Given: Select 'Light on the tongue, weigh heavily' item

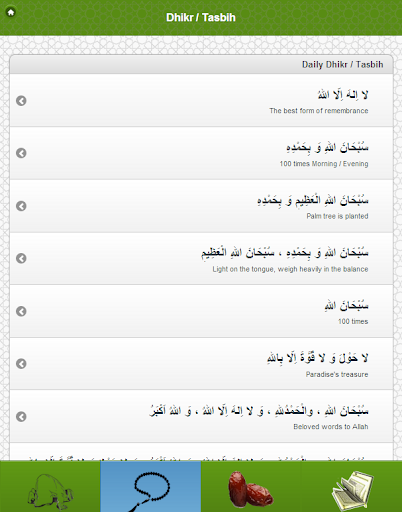Looking at the screenshot, I should tap(201, 258).
